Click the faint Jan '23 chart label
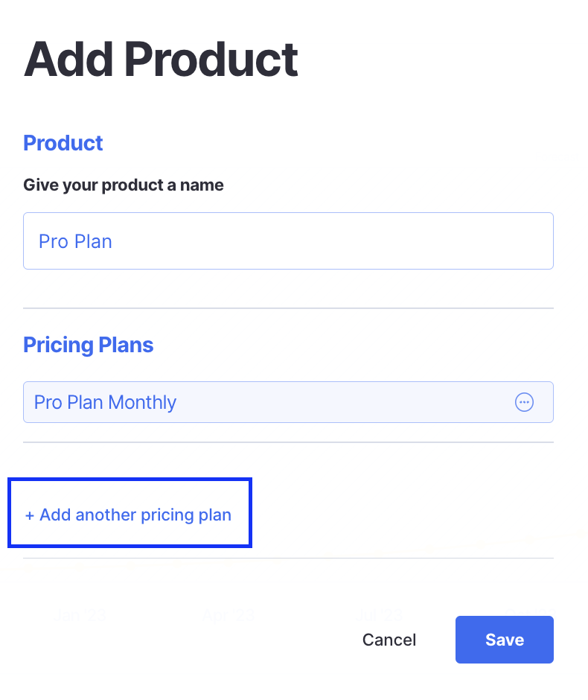 pos(80,615)
